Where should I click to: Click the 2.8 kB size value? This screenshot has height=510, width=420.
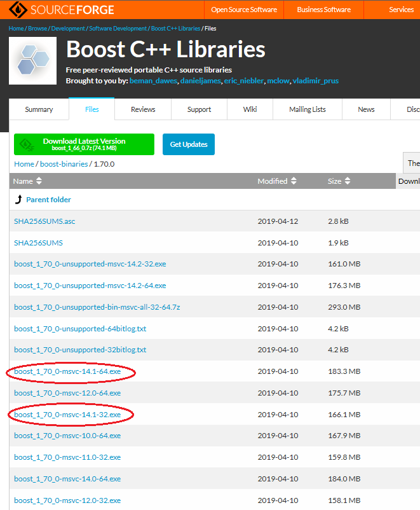(x=338, y=221)
